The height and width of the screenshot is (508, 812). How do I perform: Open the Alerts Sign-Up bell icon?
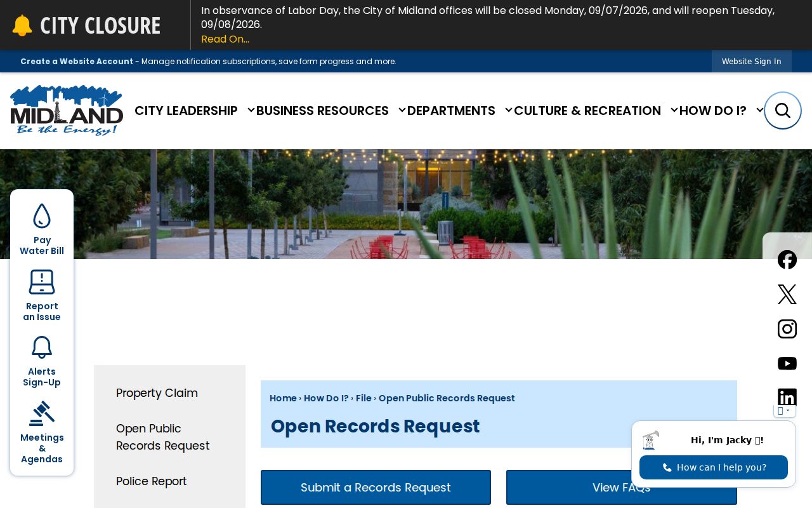[42, 347]
